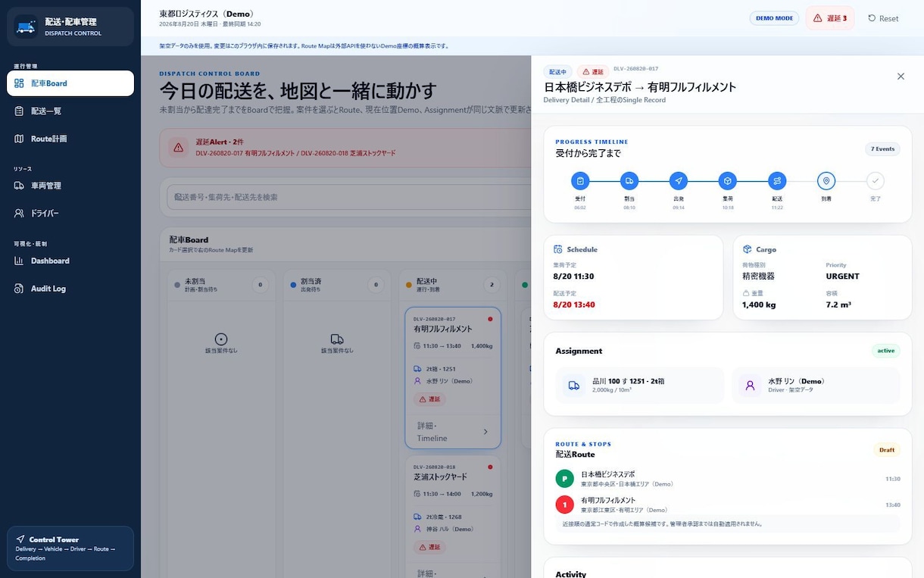
Task: Click the Cargo box icon
Action: 748,249
